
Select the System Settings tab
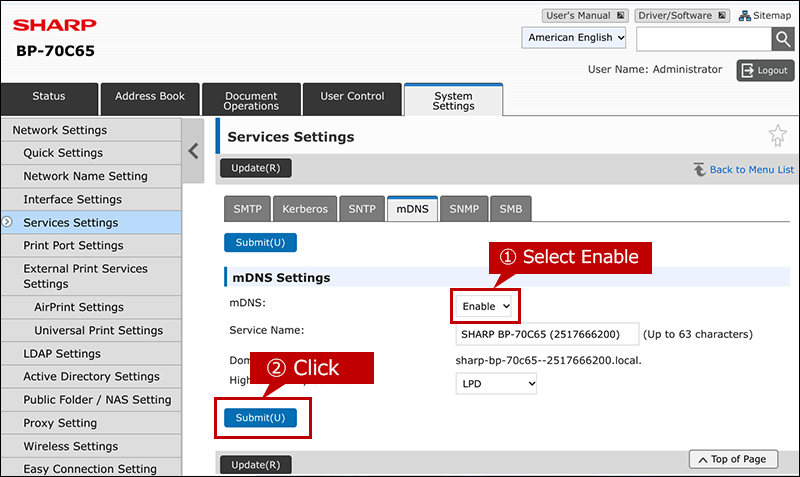pyautogui.click(x=454, y=100)
